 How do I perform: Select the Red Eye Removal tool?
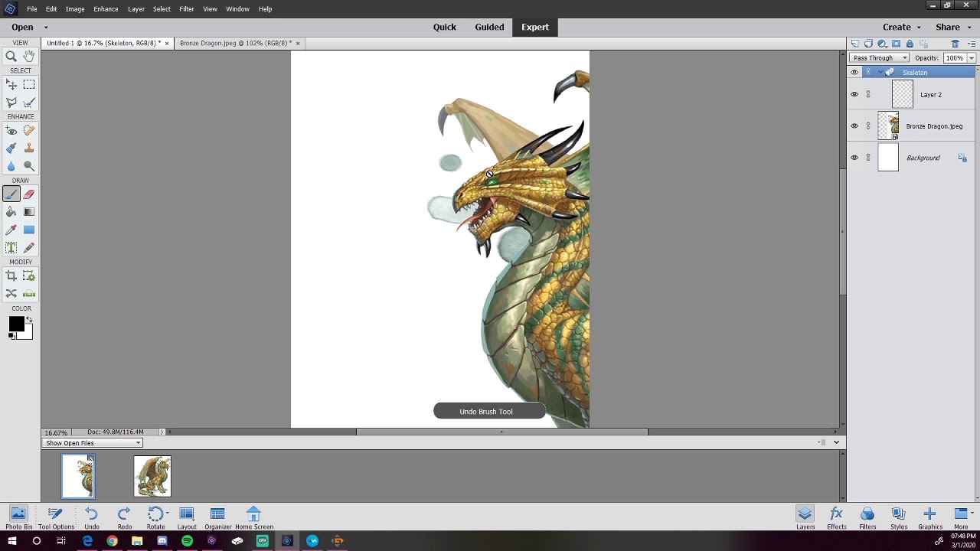[x=11, y=131]
